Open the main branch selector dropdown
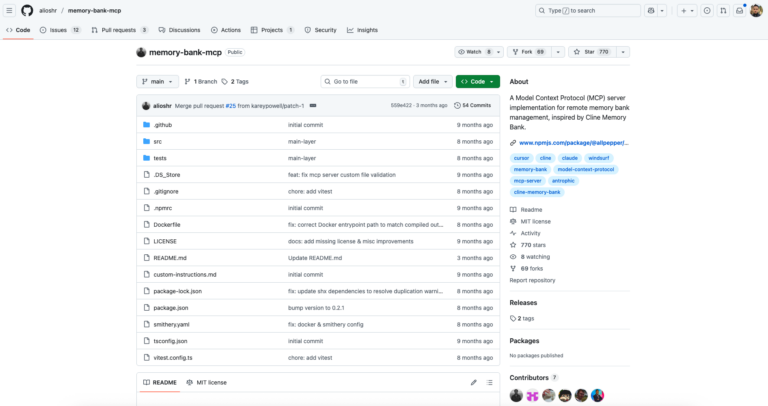Screen dimensions: 768x406 (x=157, y=82)
